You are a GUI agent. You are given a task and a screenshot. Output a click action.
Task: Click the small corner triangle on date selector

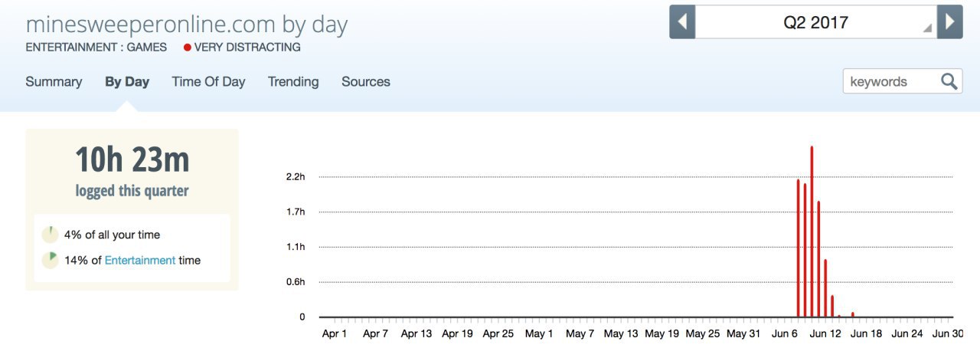[927, 28]
